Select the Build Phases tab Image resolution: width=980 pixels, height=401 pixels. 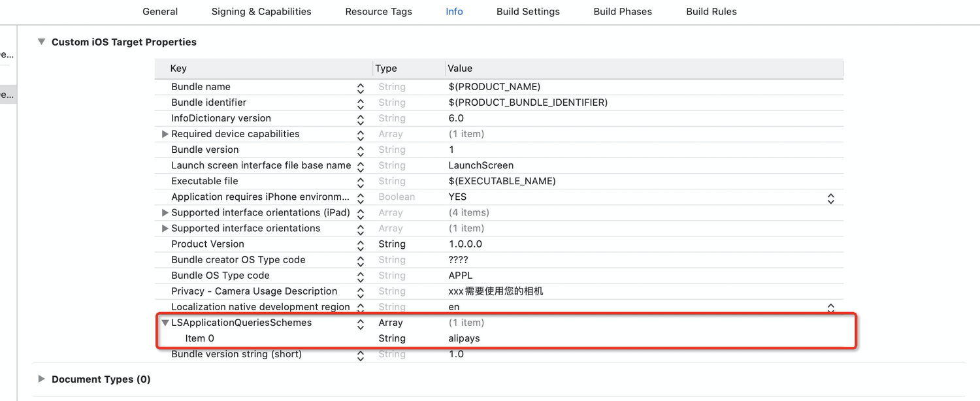click(623, 12)
